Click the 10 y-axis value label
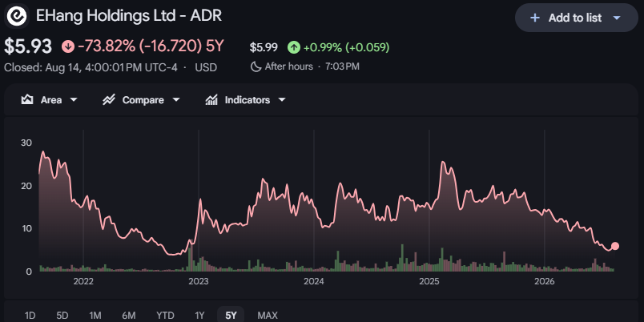 pos(26,229)
